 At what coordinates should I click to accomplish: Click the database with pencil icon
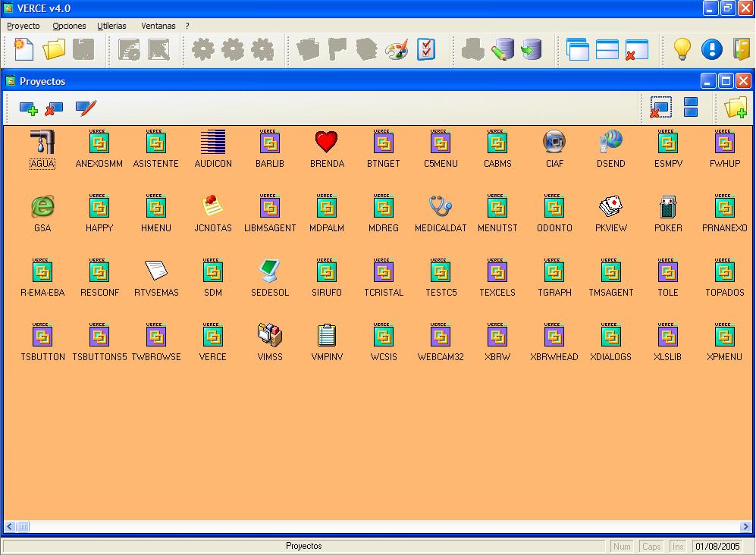pos(502,50)
